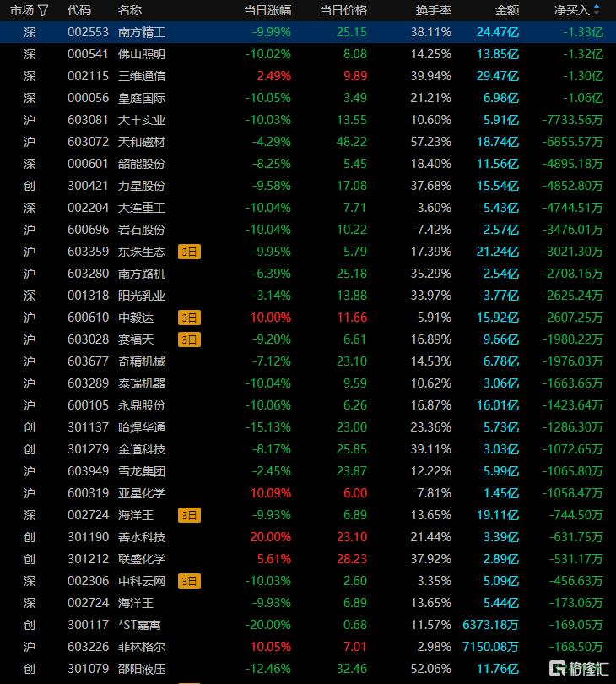
Task: Click price 48.22 of 天和磁材
Action: coord(352,142)
